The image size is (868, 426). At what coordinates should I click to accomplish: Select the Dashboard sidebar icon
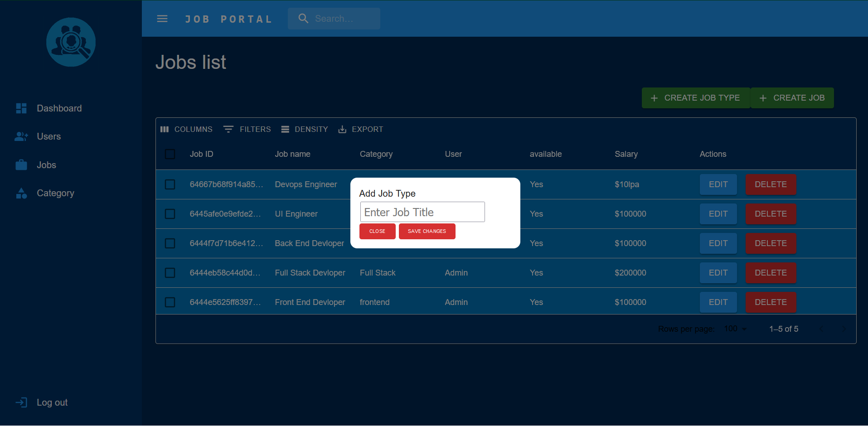[x=21, y=108]
